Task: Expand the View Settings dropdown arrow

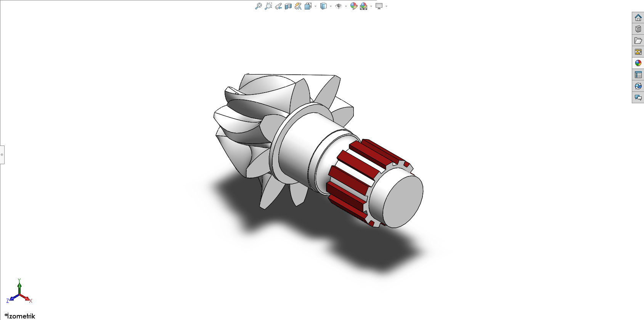Action: click(386, 6)
